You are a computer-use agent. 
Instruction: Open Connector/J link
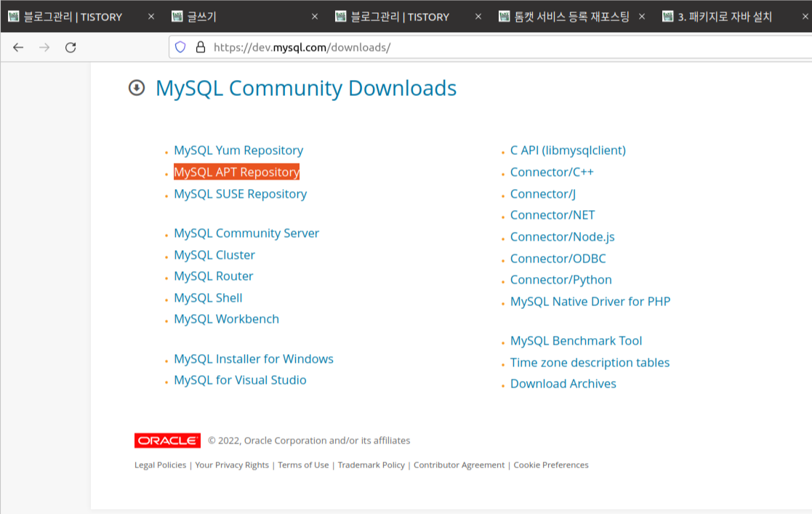pyautogui.click(x=543, y=194)
